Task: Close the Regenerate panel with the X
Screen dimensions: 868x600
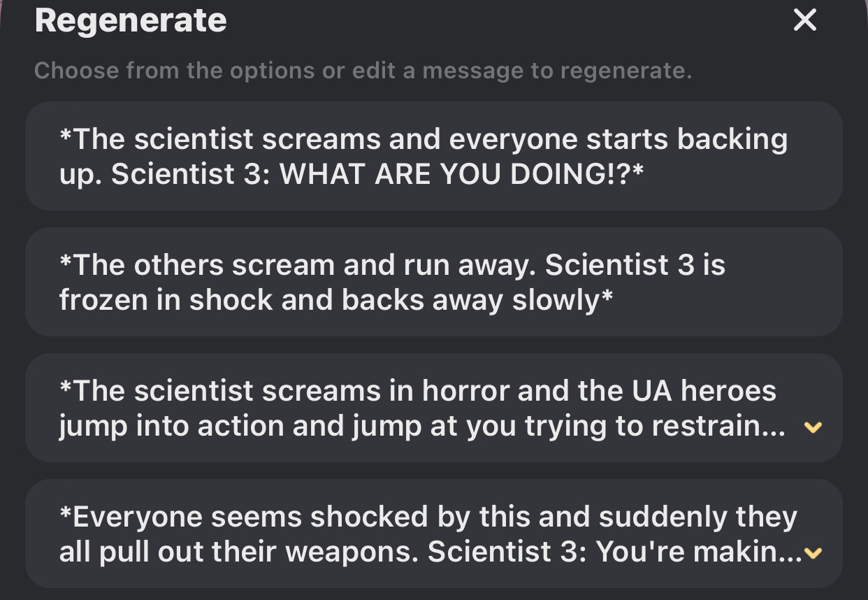Action: point(805,20)
